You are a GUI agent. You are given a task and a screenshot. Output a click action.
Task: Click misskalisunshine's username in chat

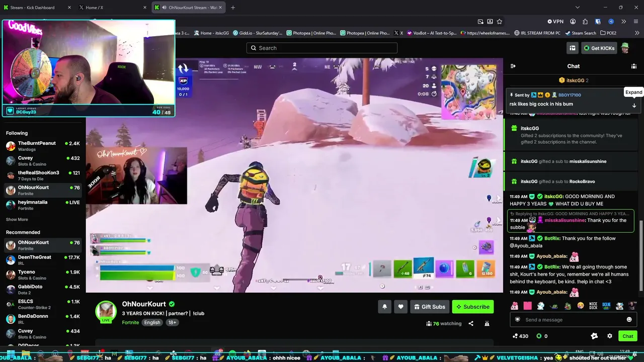pyautogui.click(x=565, y=220)
